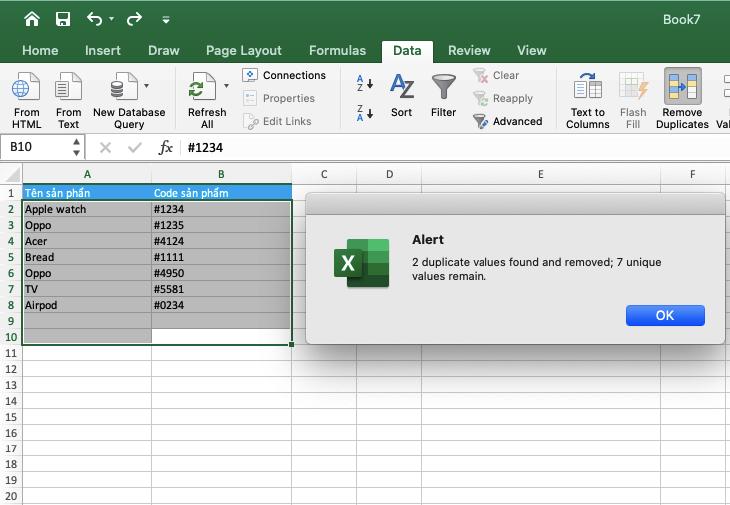Click the Flash Fill icon
Image resolution: width=730 pixels, height=505 pixels.
pos(633,87)
